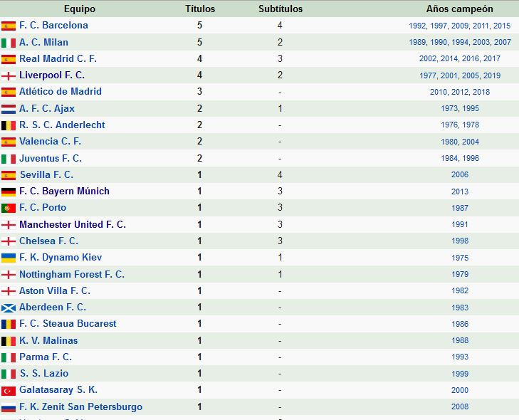Click the Equipo column header
Image resolution: width=519 pixels, height=420 pixels.
pyautogui.click(x=80, y=9)
